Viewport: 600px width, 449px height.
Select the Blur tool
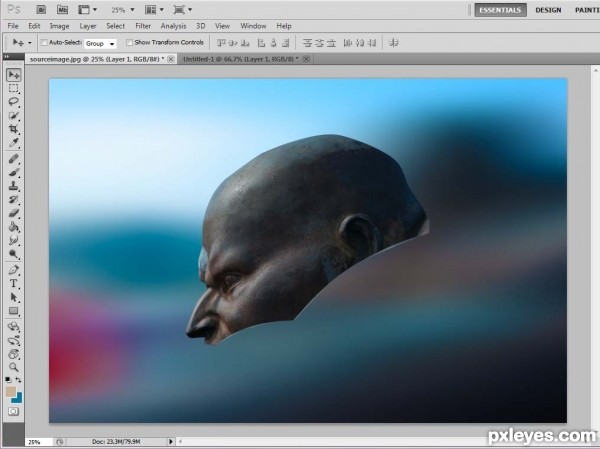[13, 240]
